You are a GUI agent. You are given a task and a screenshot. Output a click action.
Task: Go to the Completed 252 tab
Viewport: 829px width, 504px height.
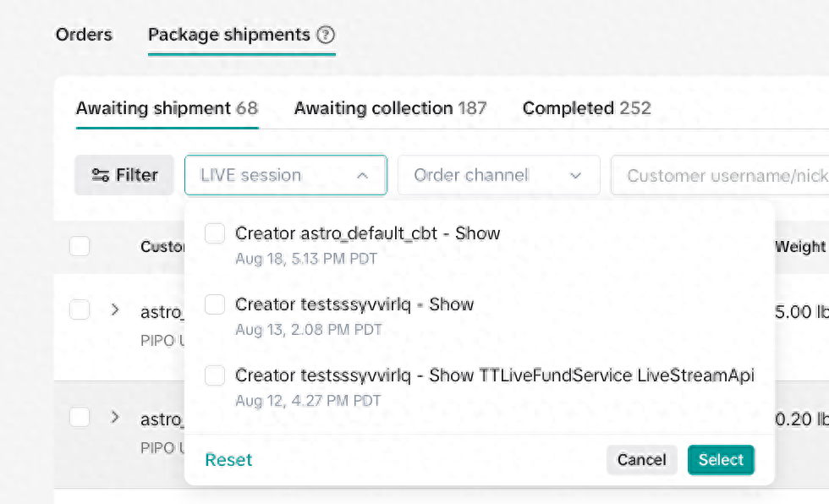click(x=586, y=108)
